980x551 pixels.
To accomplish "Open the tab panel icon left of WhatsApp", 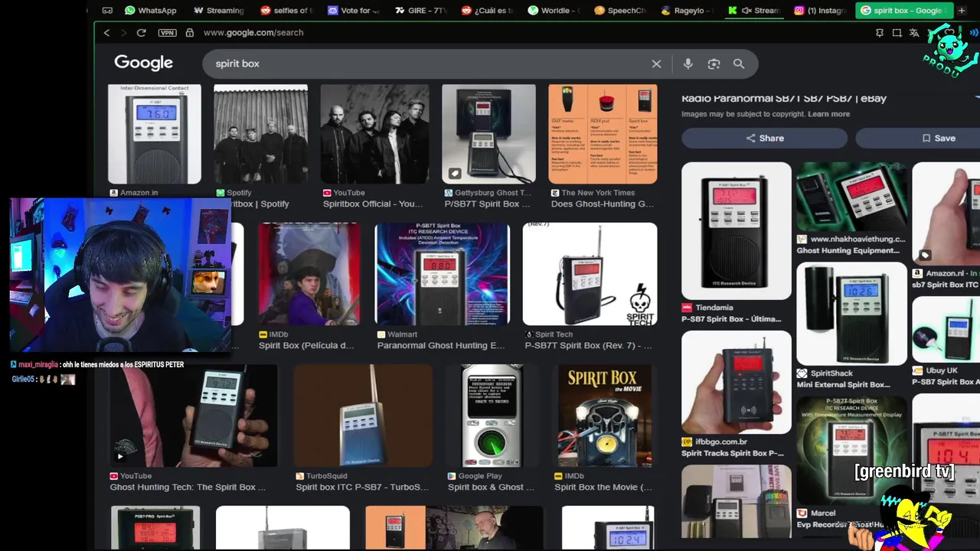I will pos(107,11).
